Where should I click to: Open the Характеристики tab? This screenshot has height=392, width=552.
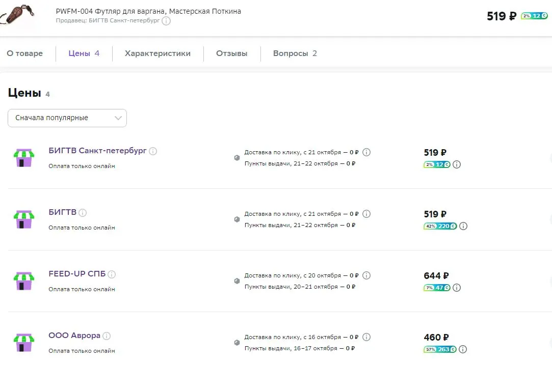coord(157,53)
